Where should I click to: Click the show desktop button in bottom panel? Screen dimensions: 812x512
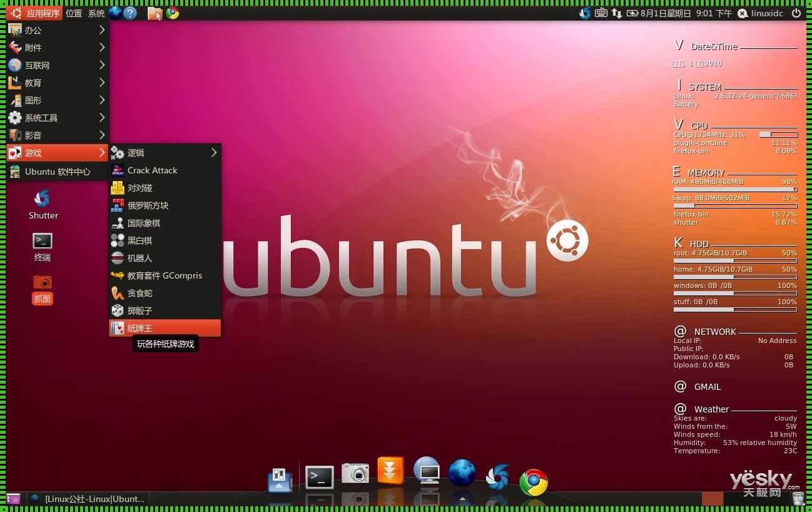13,499
